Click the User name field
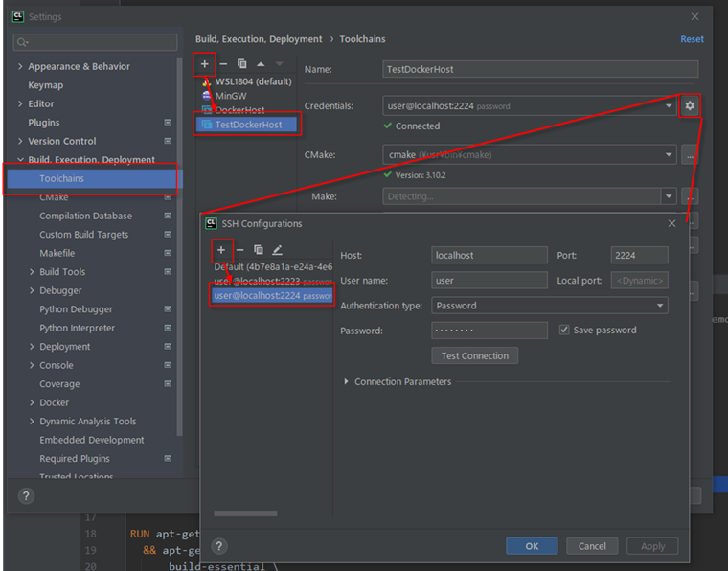 [489, 281]
